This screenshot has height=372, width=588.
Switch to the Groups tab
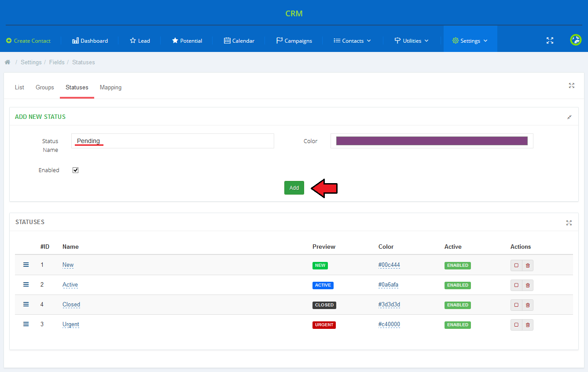45,87
